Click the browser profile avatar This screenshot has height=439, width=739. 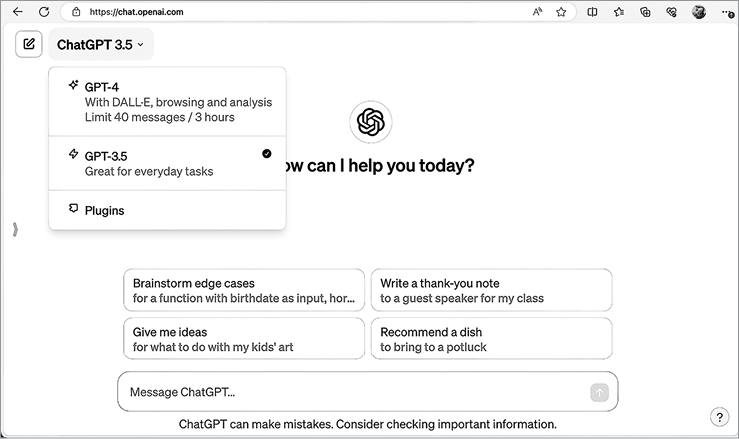pos(699,12)
